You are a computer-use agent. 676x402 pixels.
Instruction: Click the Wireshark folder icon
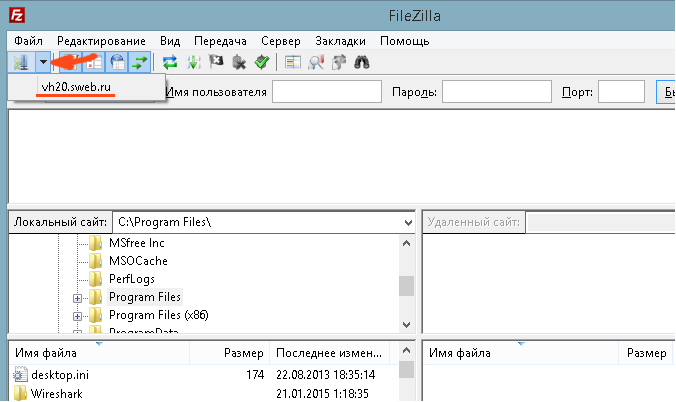(x=20, y=393)
